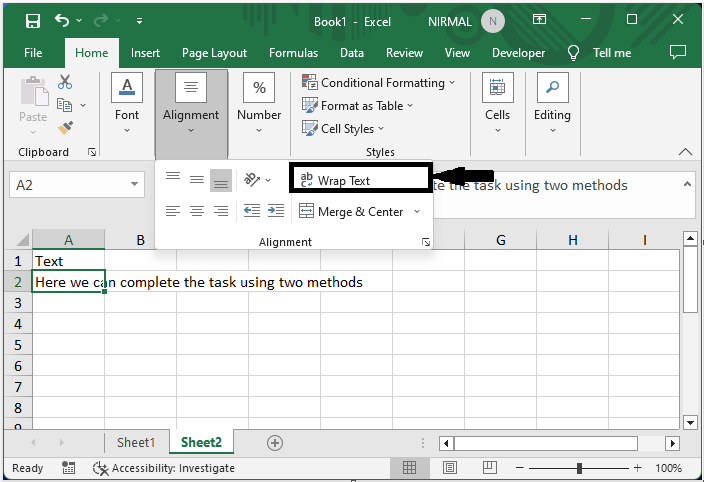The width and height of the screenshot is (704, 482).
Task: Switch to Sheet1 worksheet tab
Action: coord(136,442)
